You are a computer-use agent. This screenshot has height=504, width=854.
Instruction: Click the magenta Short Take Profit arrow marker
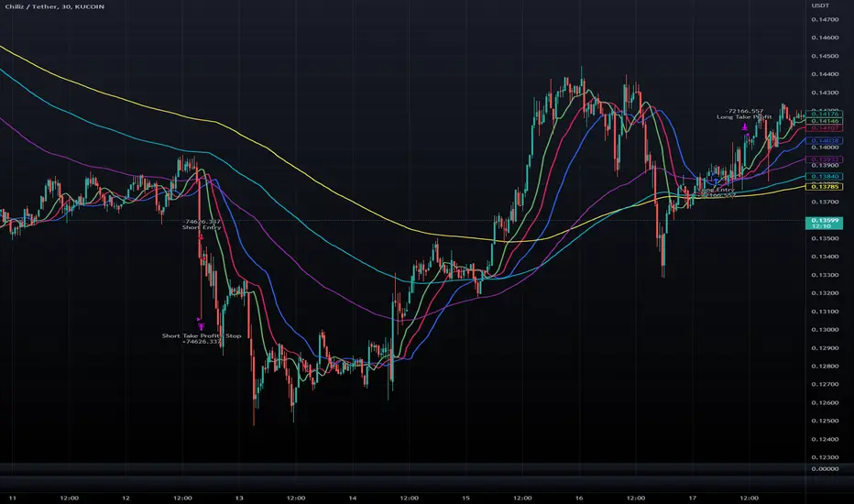pos(201,326)
